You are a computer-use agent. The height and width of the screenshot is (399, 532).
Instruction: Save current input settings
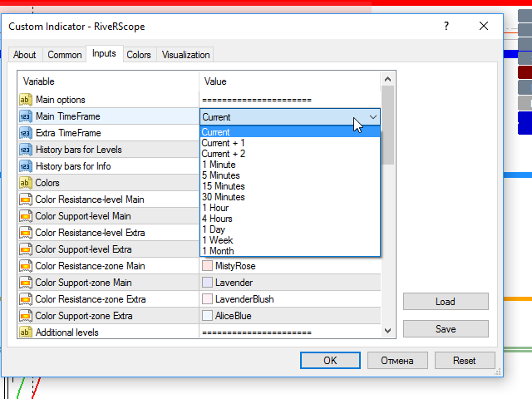point(446,329)
